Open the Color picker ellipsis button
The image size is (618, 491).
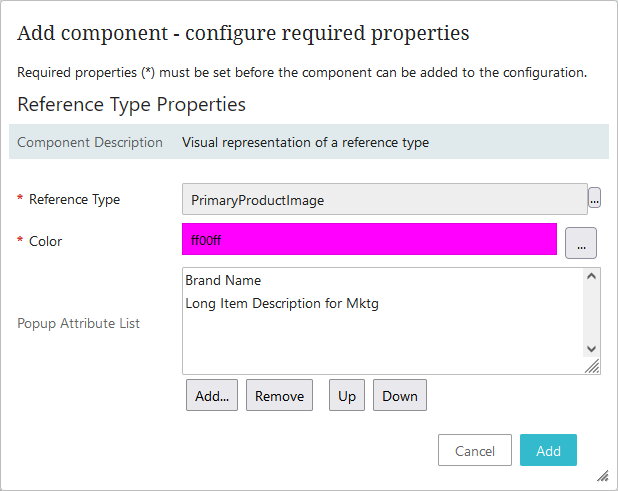[580, 242]
